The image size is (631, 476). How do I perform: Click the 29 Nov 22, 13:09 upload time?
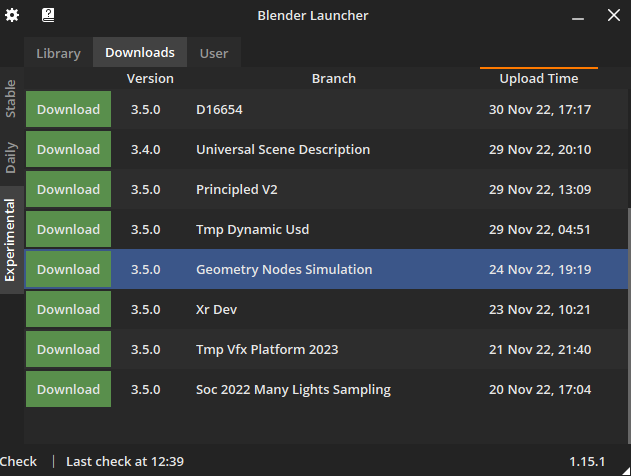point(540,190)
